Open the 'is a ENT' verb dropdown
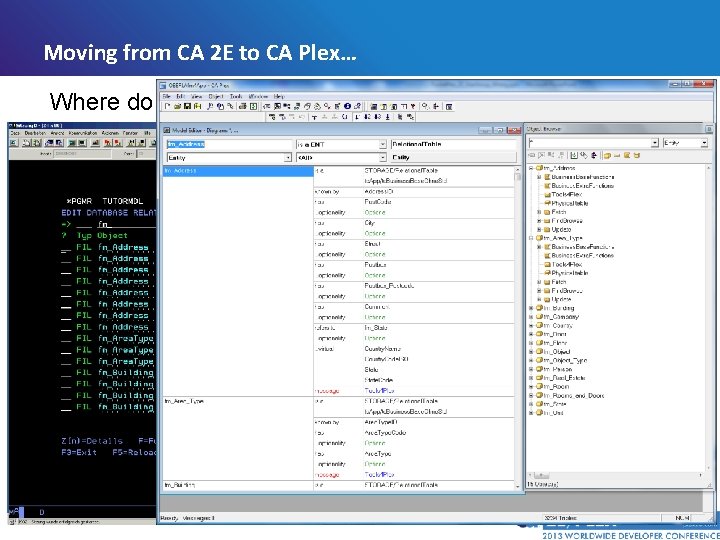The width and height of the screenshot is (720, 540). tap(382, 144)
